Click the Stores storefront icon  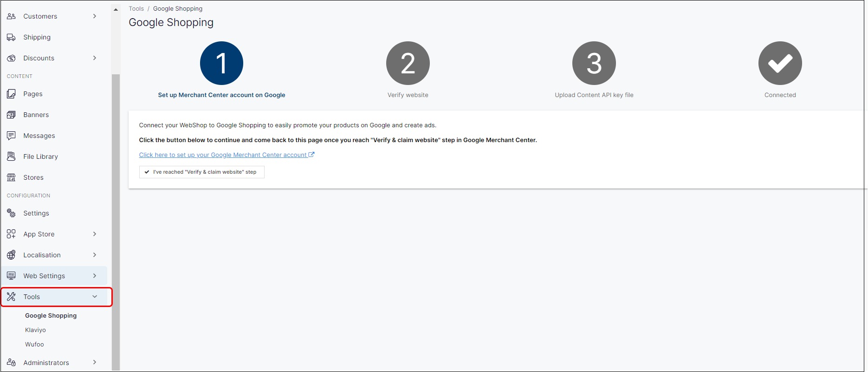pyautogui.click(x=11, y=177)
